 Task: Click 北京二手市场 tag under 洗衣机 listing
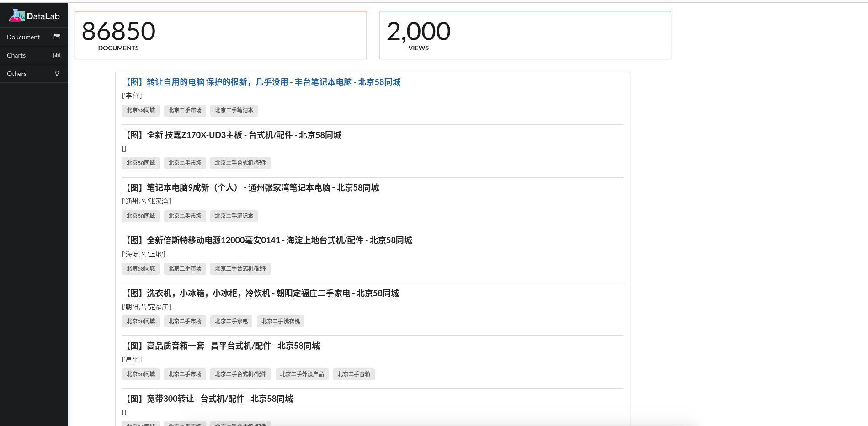click(185, 321)
